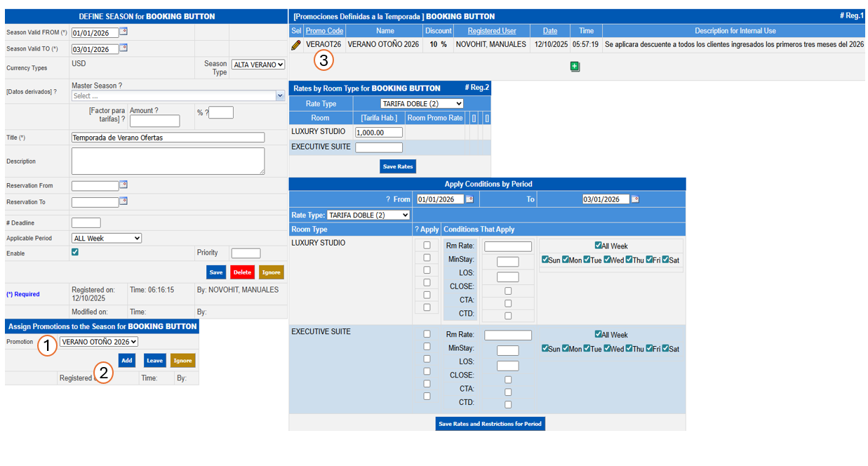Uncheck All Week for LUXURY STUDIO
868x466 pixels.
tap(598, 246)
